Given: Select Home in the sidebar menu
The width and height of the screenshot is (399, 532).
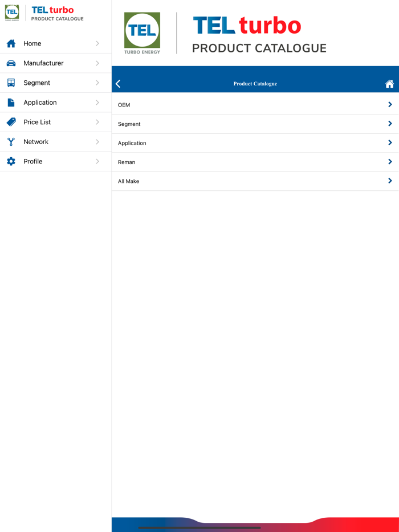Looking at the screenshot, I should [56, 43].
